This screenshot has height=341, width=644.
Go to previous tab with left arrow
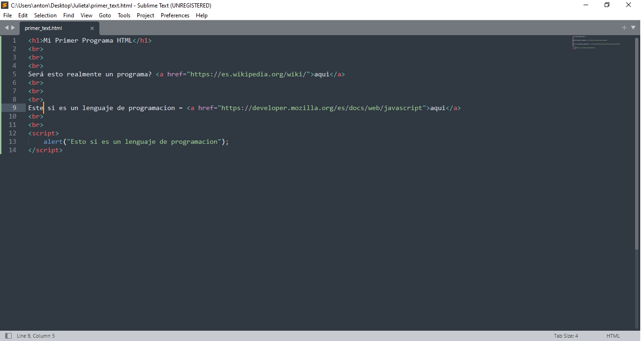click(x=7, y=28)
